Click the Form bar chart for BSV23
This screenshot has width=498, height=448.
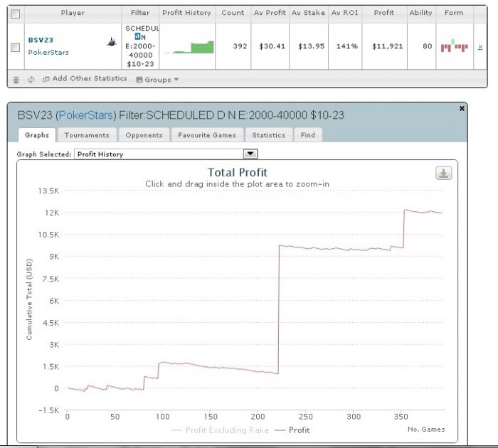455,46
